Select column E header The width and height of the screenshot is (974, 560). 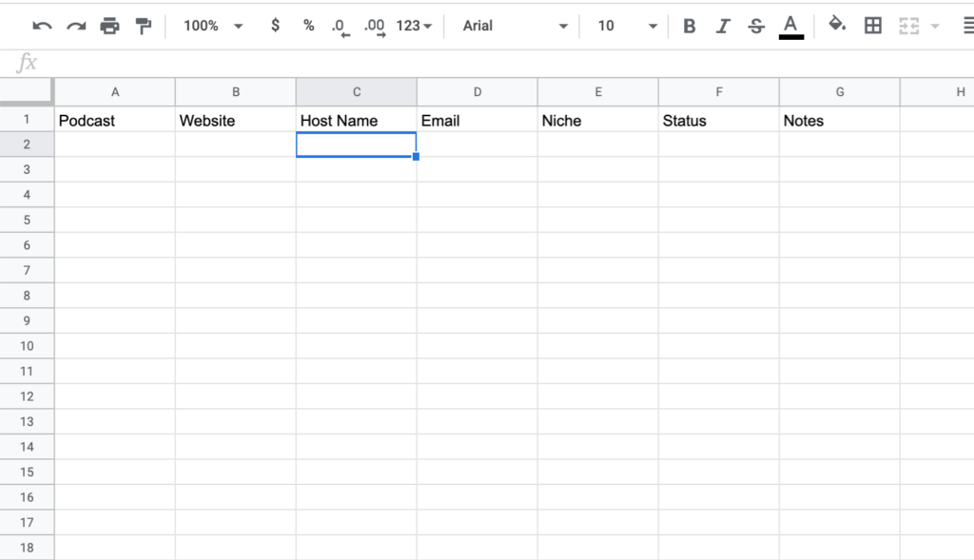pyautogui.click(x=598, y=92)
